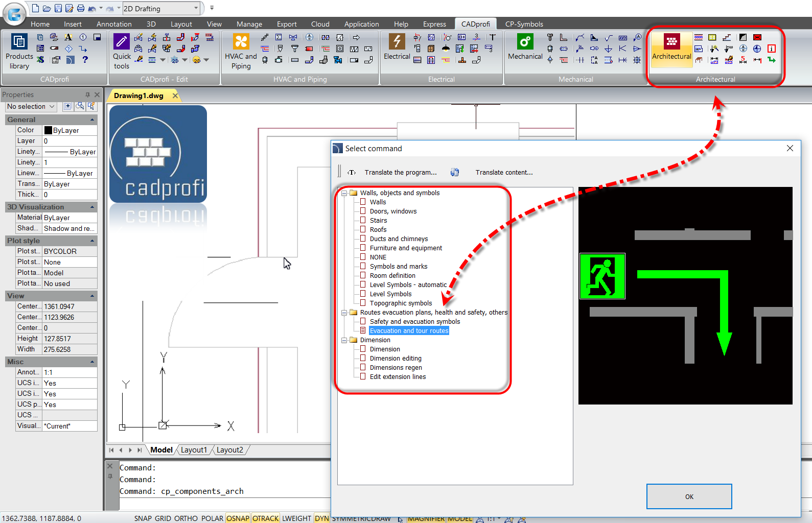Switch to the Layout1 tab
The image size is (812, 523).
click(194, 450)
